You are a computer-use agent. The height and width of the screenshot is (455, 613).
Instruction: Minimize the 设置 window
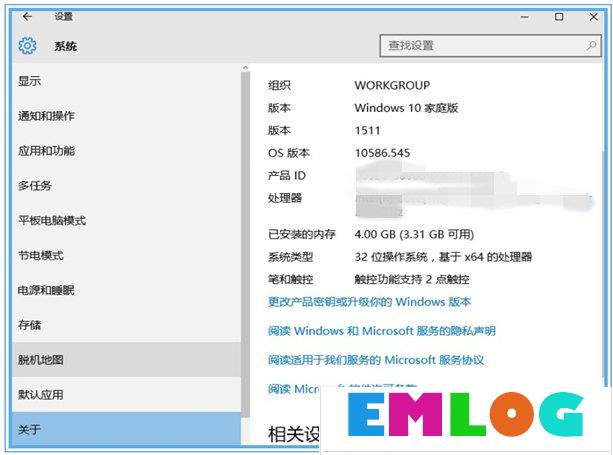525,17
